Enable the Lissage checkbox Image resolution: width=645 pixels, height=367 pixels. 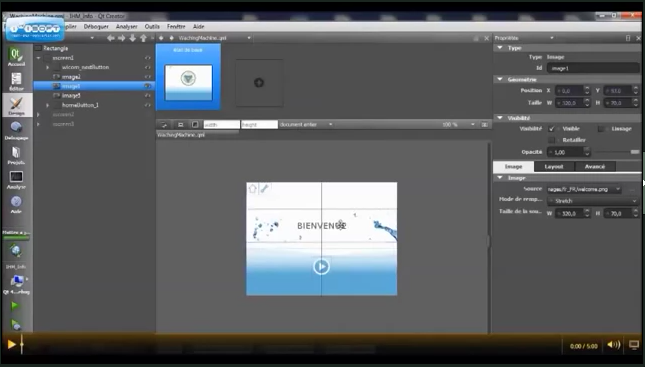click(601, 129)
